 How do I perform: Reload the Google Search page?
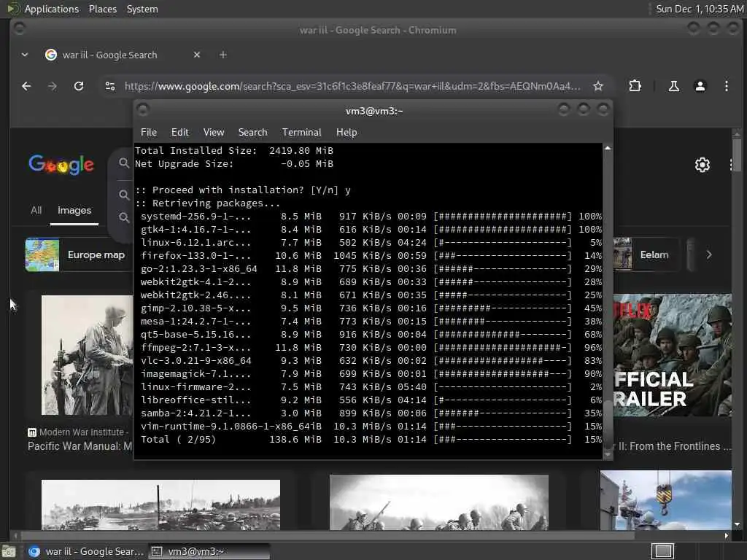point(79,86)
